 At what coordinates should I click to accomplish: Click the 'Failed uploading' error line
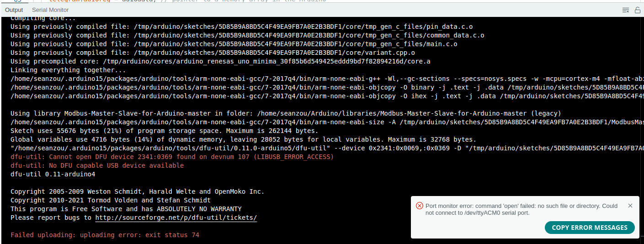(105, 235)
